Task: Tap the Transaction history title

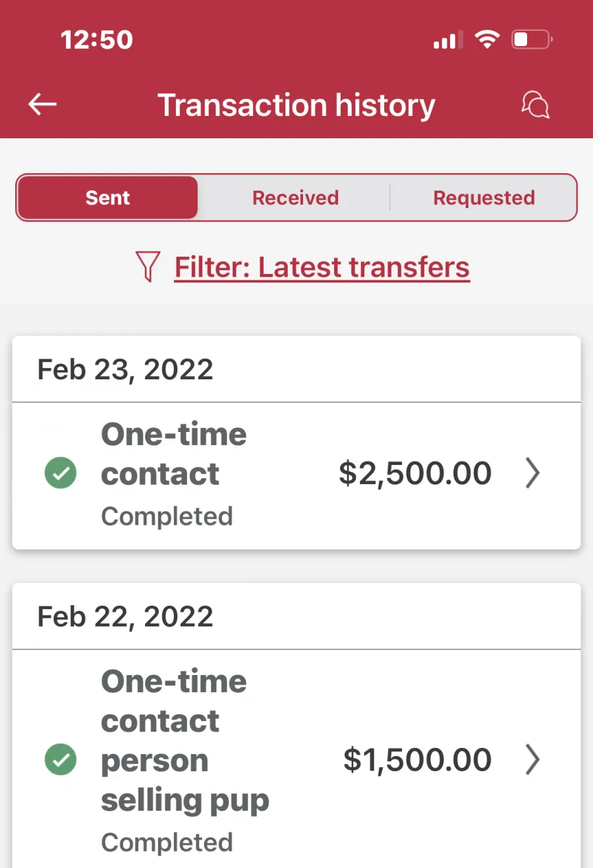Action: (296, 105)
